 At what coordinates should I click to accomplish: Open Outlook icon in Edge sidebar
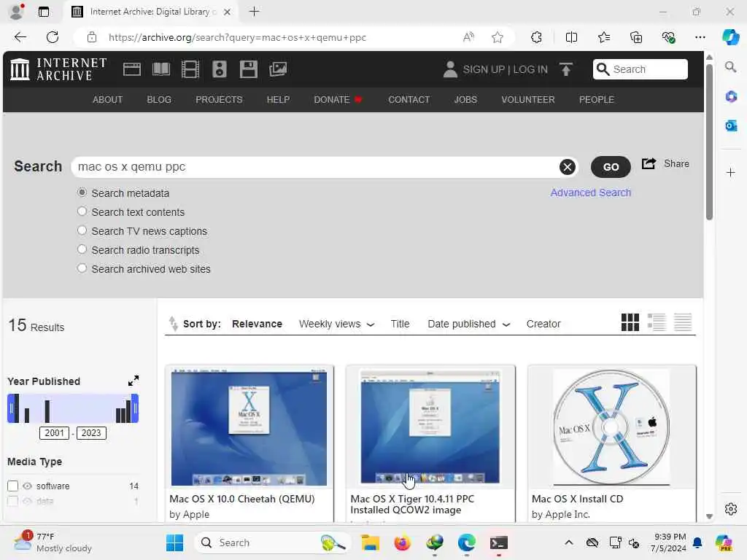pyautogui.click(x=731, y=125)
